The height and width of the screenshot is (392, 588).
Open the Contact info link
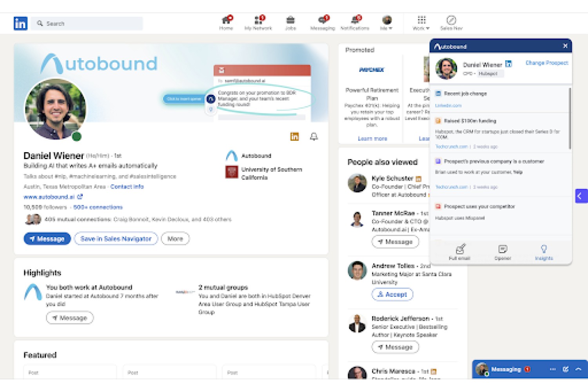coord(127,187)
